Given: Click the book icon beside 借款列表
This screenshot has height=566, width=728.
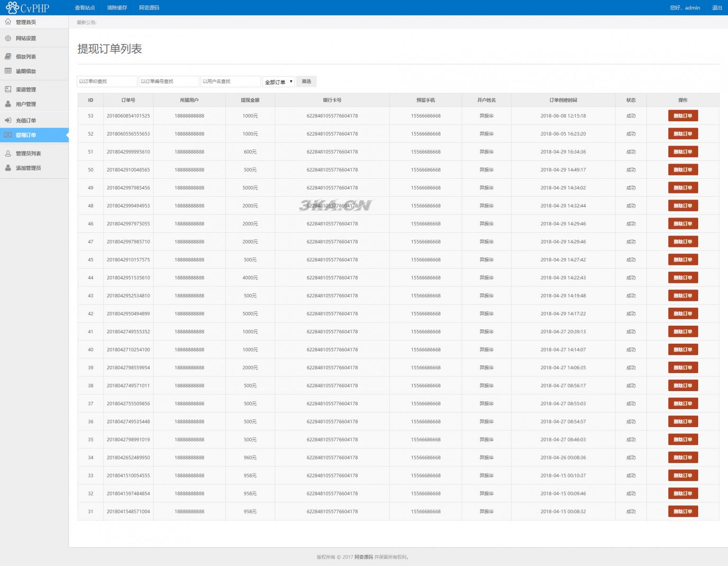Looking at the screenshot, I should (8, 56).
